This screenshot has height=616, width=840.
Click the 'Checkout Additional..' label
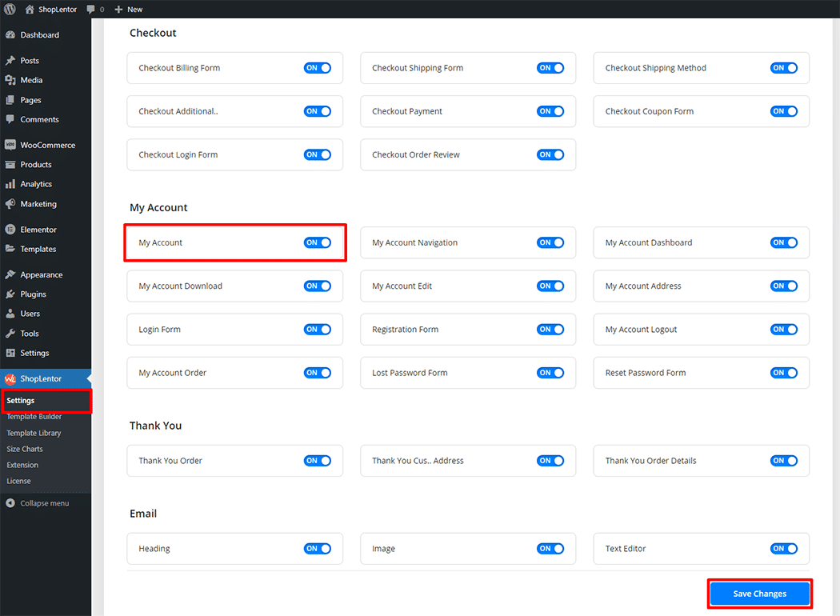pos(178,111)
